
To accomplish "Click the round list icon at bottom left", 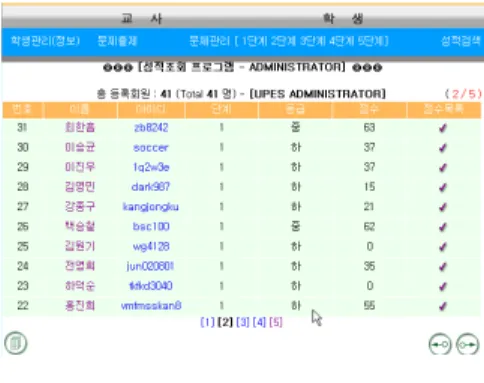I will click(x=16, y=343).
